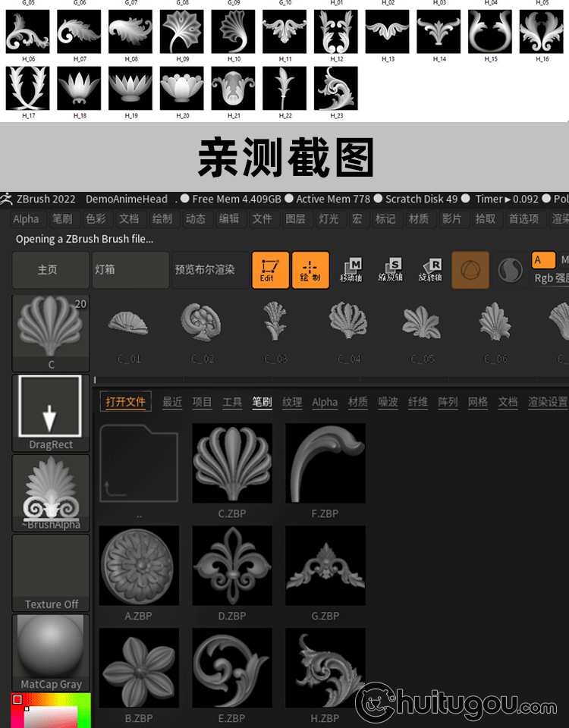
Task: Switch to the 最近 tab
Action: tap(172, 402)
